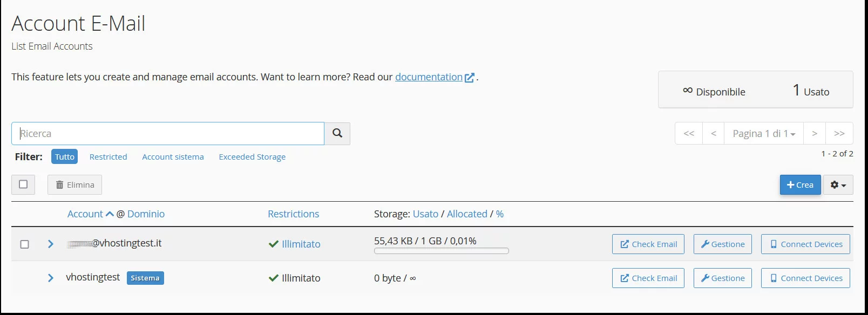The width and height of the screenshot is (868, 315).
Task: Select the Restricted filter
Action: (109, 156)
